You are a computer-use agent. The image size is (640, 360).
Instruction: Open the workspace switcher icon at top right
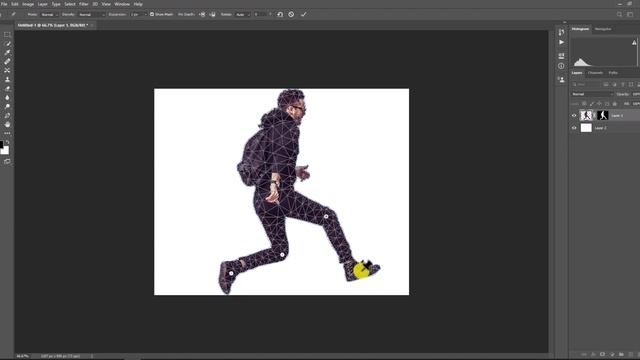(x=630, y=14)
